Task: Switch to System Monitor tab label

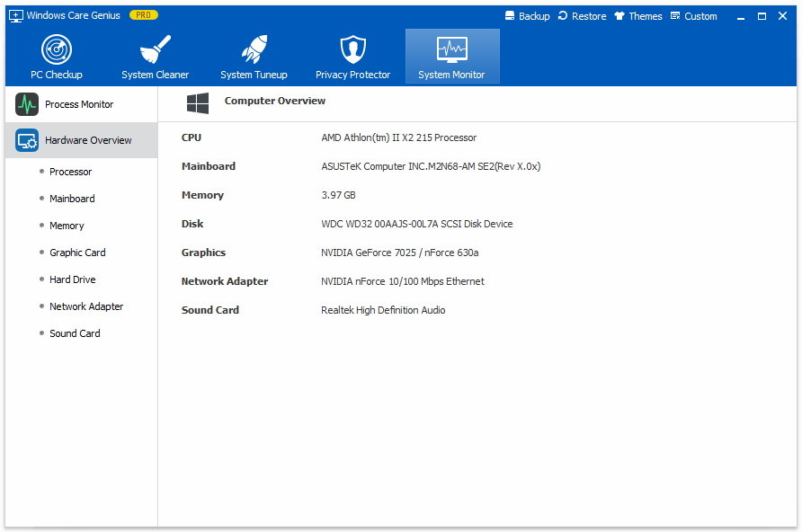Action: pyautogui.click(x=451, y=75)
